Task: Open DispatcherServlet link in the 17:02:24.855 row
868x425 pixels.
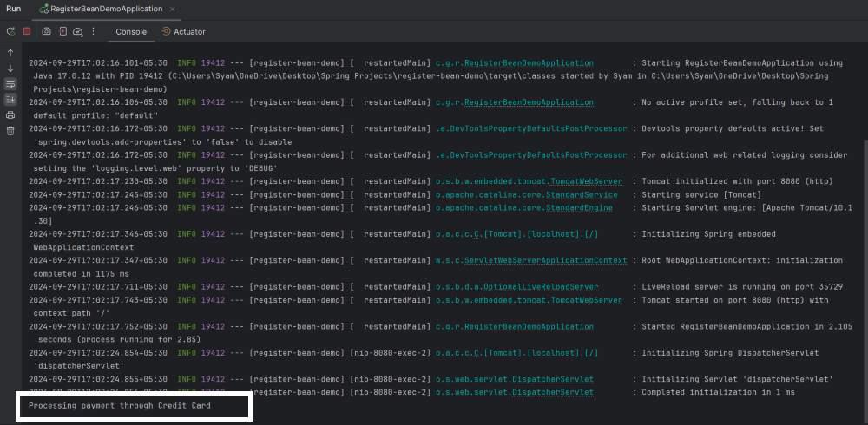Action: coord(552,379)
